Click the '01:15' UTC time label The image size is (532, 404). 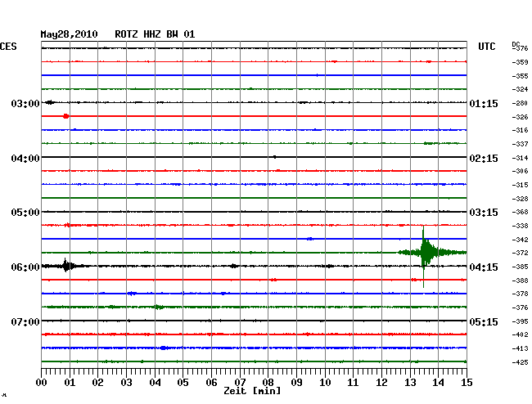(484, 103)
